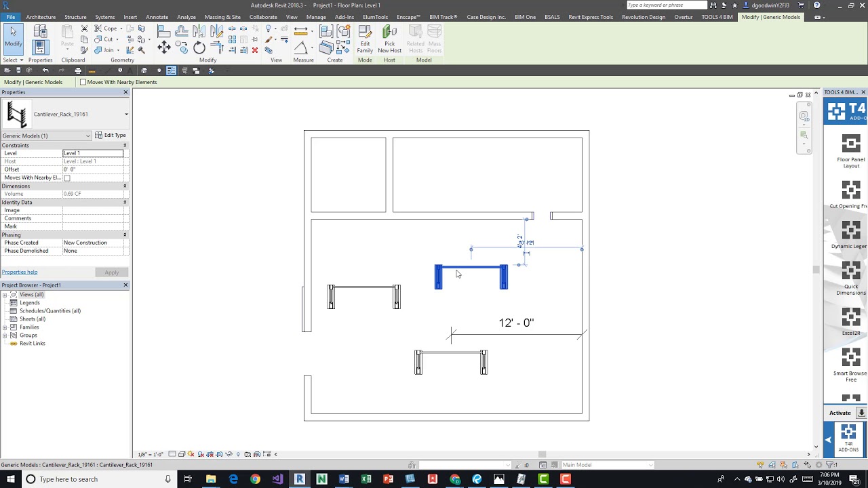Click the Edit Type button
Image resolution: width=868 pixels, height=488 pixels.
coord(111,136)
